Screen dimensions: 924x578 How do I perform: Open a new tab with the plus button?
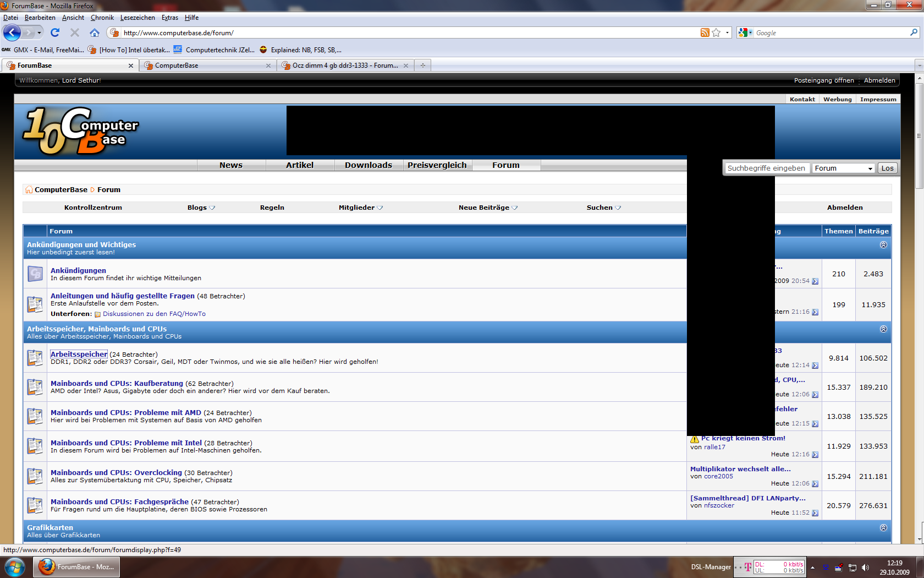[x=423, y=65]
